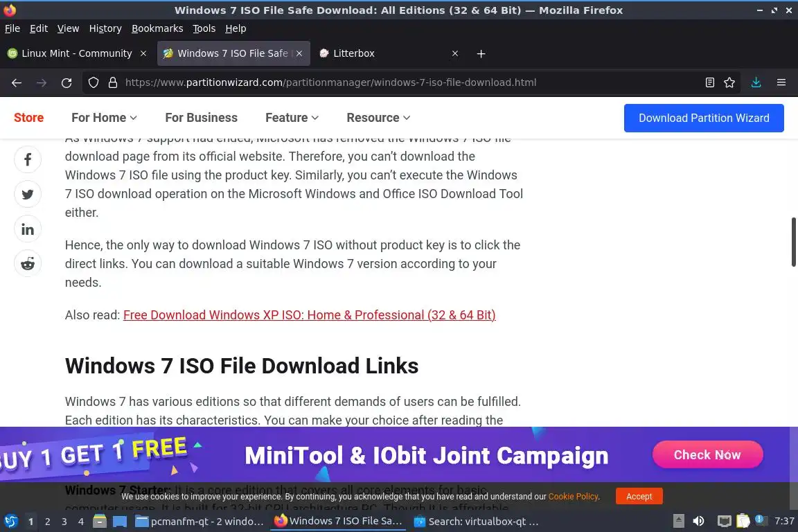
Task: Open the Store link in site navigation
Action: (28, 118)
